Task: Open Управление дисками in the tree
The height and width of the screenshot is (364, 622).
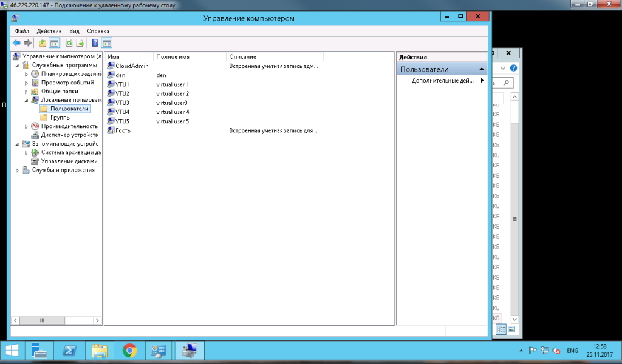Action: 64,161
